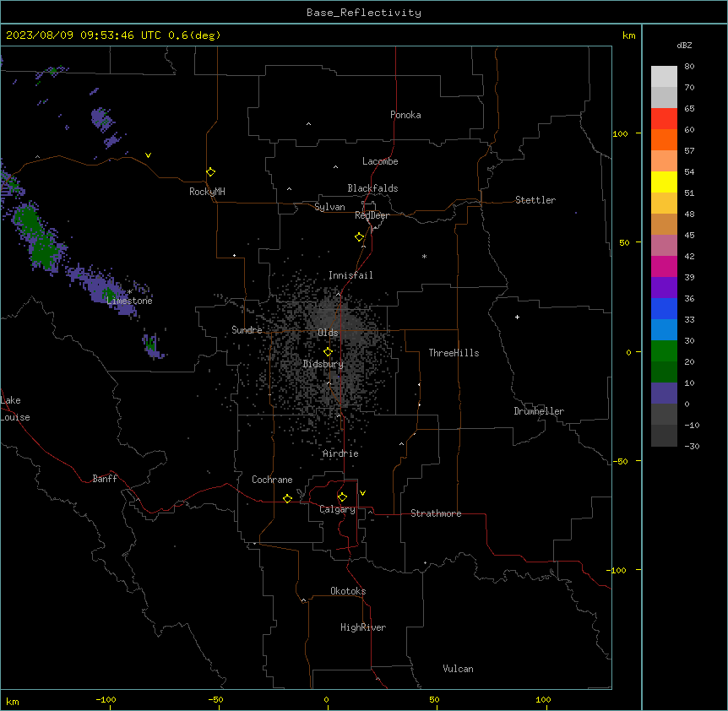Click the 80 dBZ white color swatch

[x=664, y=77]
